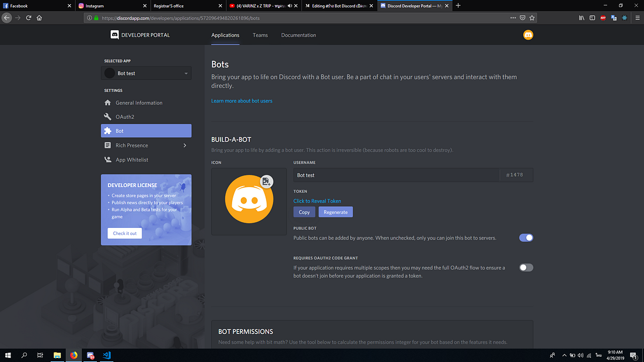Viewport: 644px width, 362px height.
Task: Enable Requires OAuth2 Code Grant
Action: (x=526, y=267)
